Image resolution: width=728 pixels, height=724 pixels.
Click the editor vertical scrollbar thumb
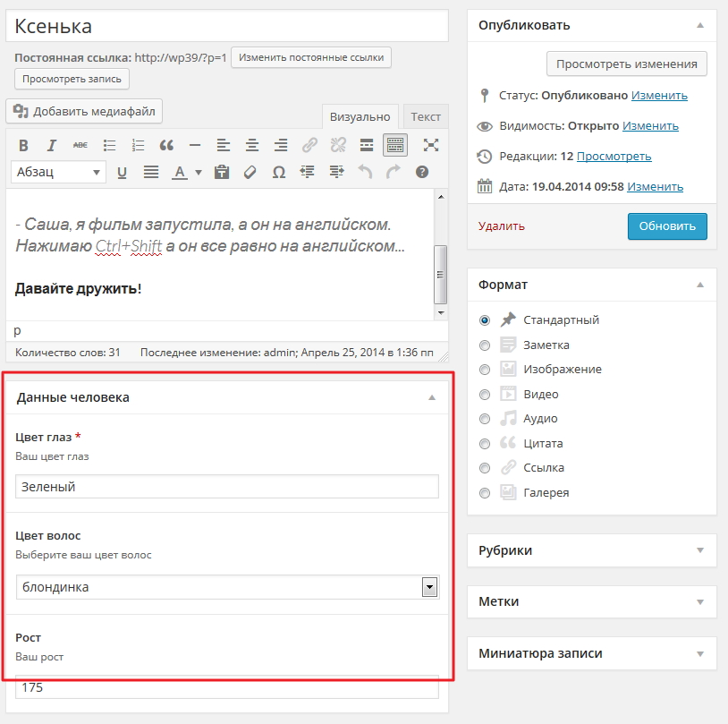pyautogui.click(x=441, y=275)
